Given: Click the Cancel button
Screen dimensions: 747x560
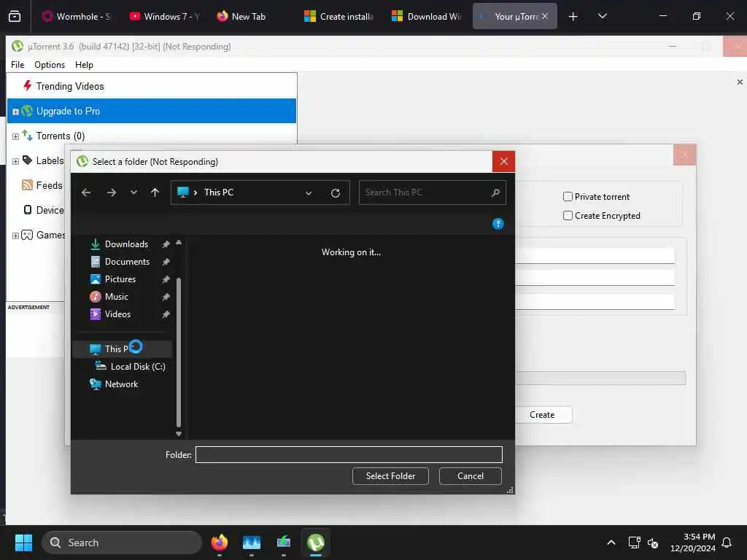Looking at the screenshot, I should point(471,475).
